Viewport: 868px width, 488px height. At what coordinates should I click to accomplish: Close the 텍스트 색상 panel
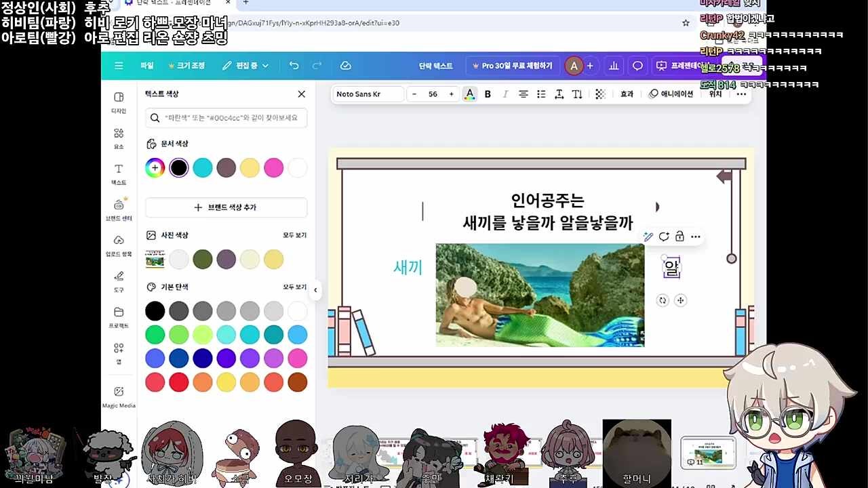302,94
